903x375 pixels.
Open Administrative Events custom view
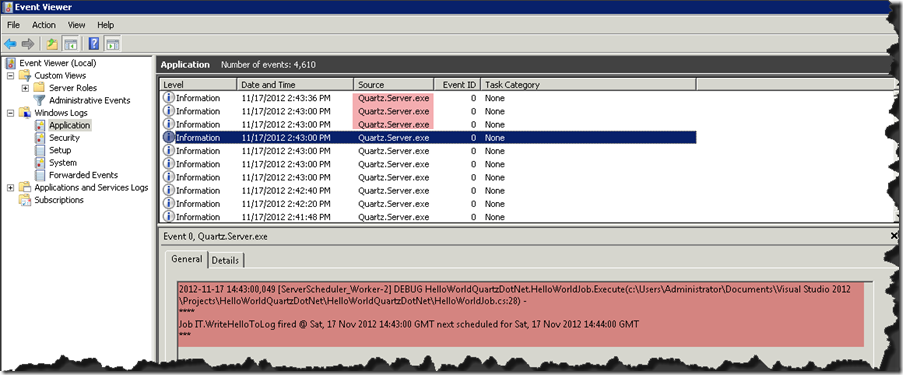click(89, 100)
